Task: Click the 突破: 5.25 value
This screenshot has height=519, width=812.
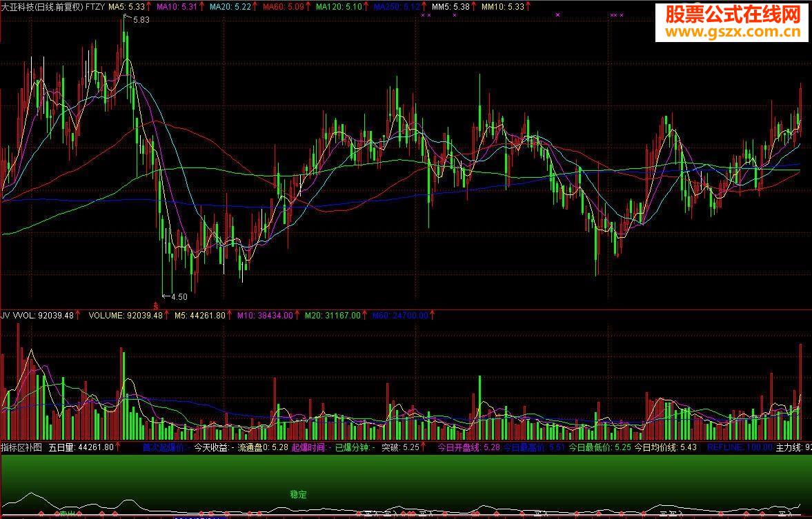Action: [x=400, y=447]
